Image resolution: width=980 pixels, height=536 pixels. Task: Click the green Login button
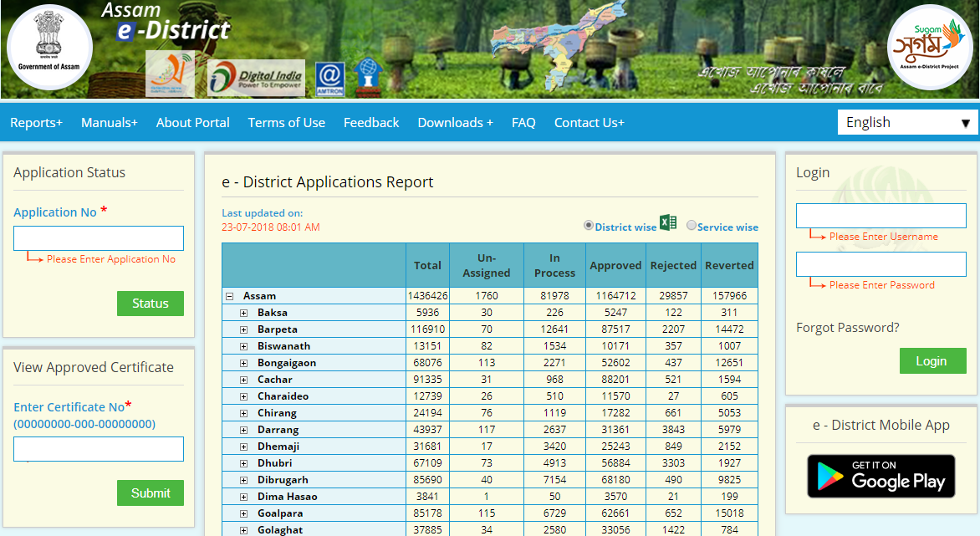tap(932, 360)
